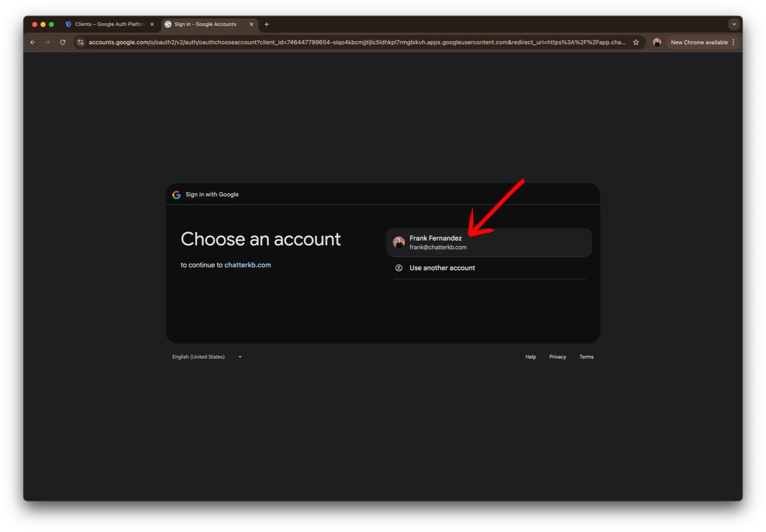766x532 pixels.
Task: Click the address bar URL field
Action: [357, 42]
